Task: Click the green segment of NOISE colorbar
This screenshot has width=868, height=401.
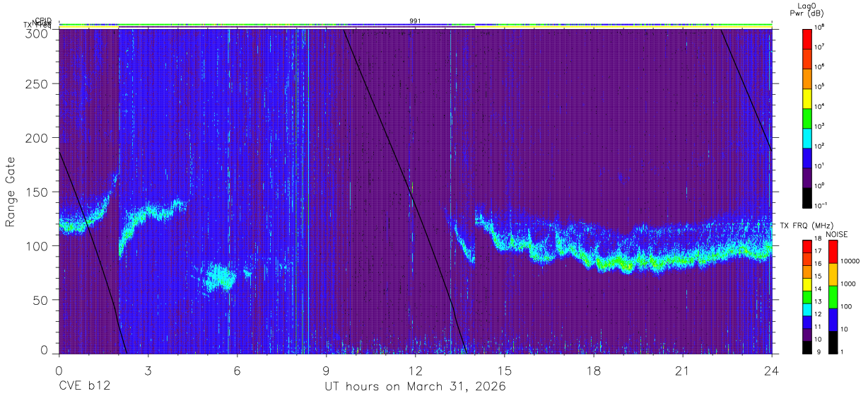Action: 832,297
